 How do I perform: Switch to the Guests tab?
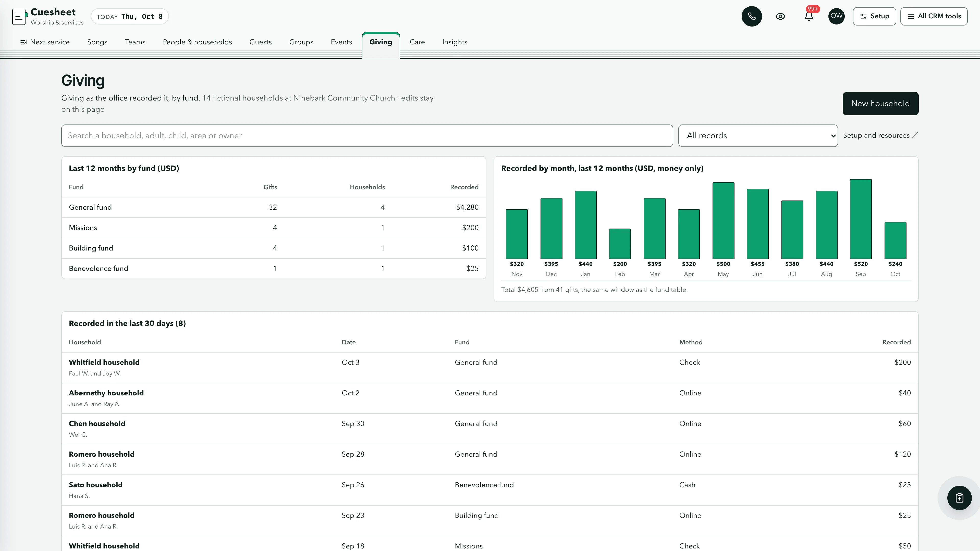click(x=261, y=42)
